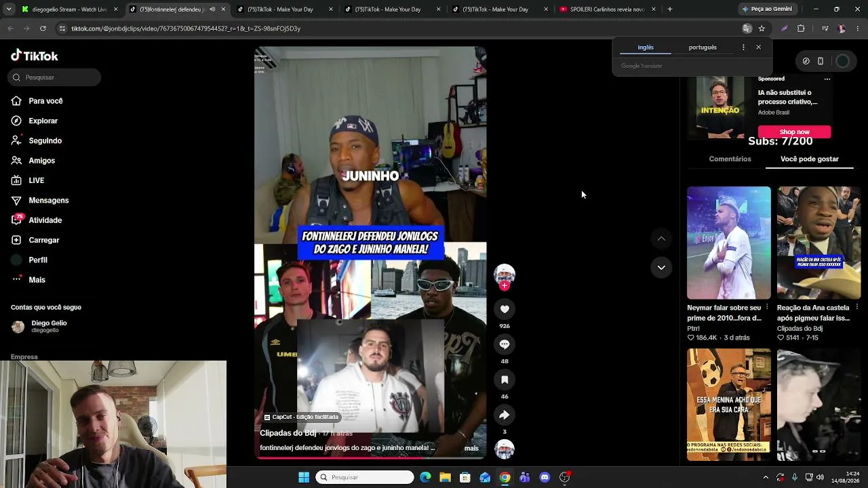Bookmark this page with the star icon
This screenshot has width=868, height=488.
[x=762, y=28]
